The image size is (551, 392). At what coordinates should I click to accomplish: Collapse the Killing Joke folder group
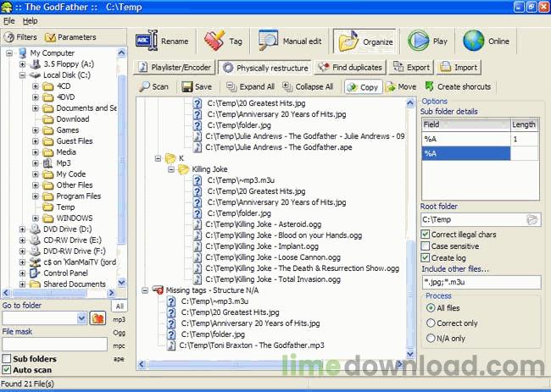coord(170,169)
